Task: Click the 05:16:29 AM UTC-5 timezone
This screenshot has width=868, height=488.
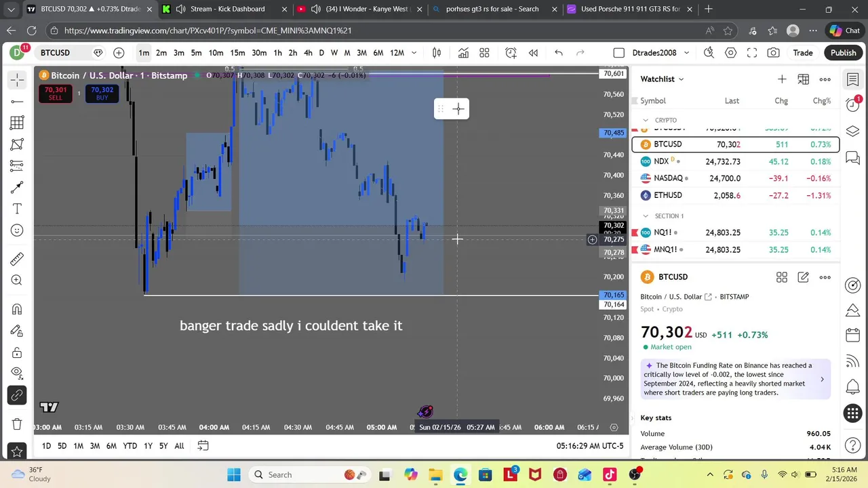Action: coord(590,446)
